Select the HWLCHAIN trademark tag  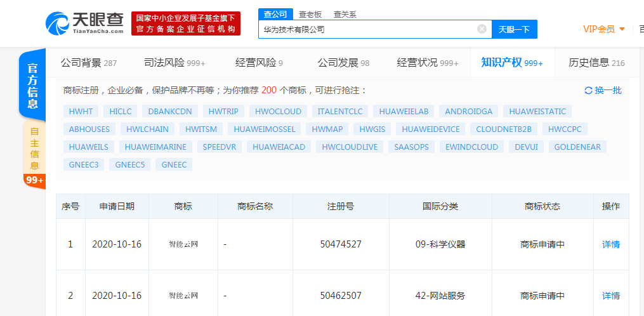[x=147, y=129]
